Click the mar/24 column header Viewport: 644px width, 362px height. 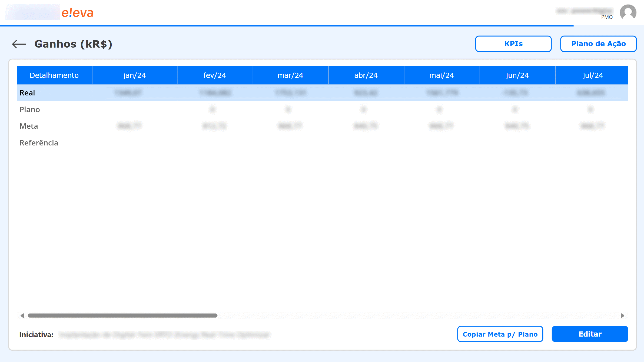pos(290,75)
